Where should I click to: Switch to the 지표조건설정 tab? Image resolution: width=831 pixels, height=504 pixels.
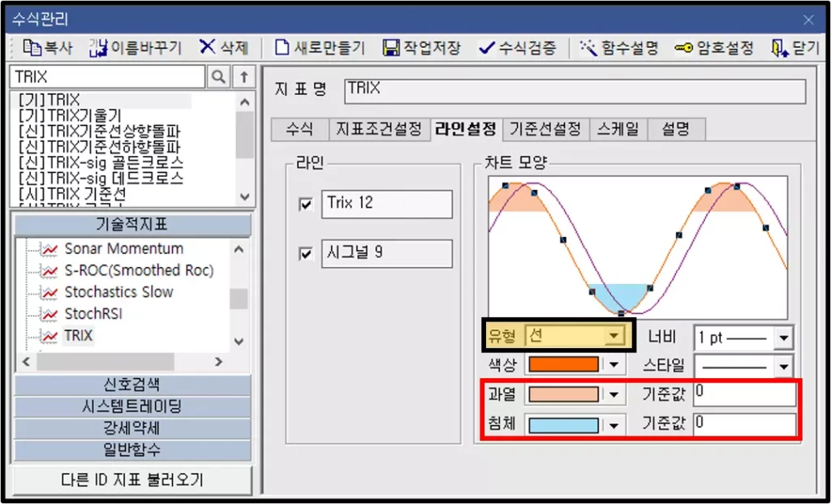click(x=379, y=130)
